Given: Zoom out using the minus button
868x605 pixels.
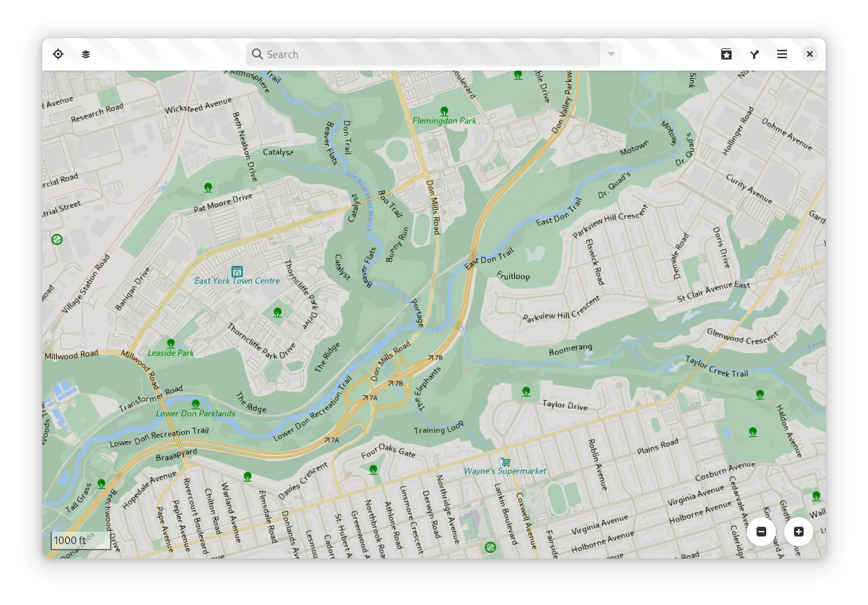Looking at the screenshot, I should coord(761,532).
